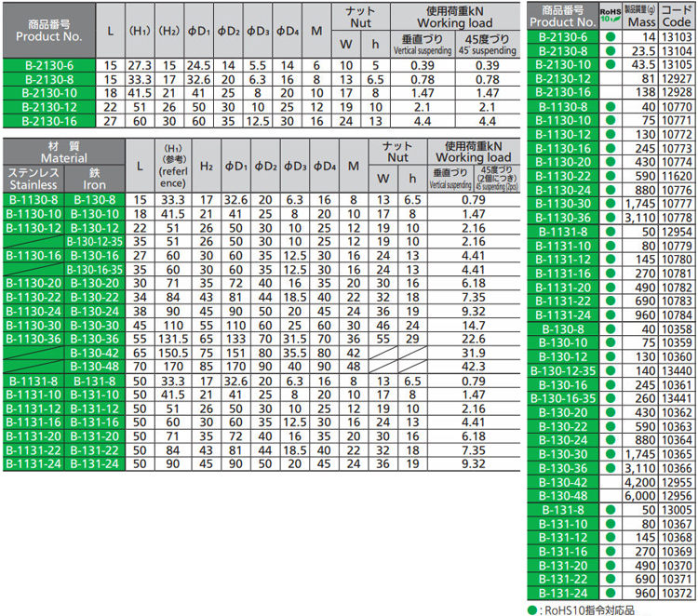Select the RoHS dot next to B-130-8

pyautogui.click(x=611, y=329)
